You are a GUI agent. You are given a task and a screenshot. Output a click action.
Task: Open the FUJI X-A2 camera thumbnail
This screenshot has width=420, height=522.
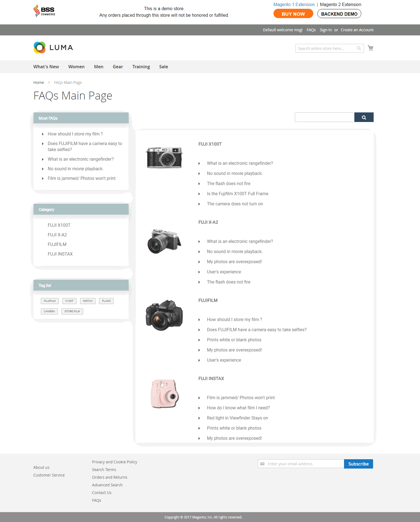(x=164, y=241)
